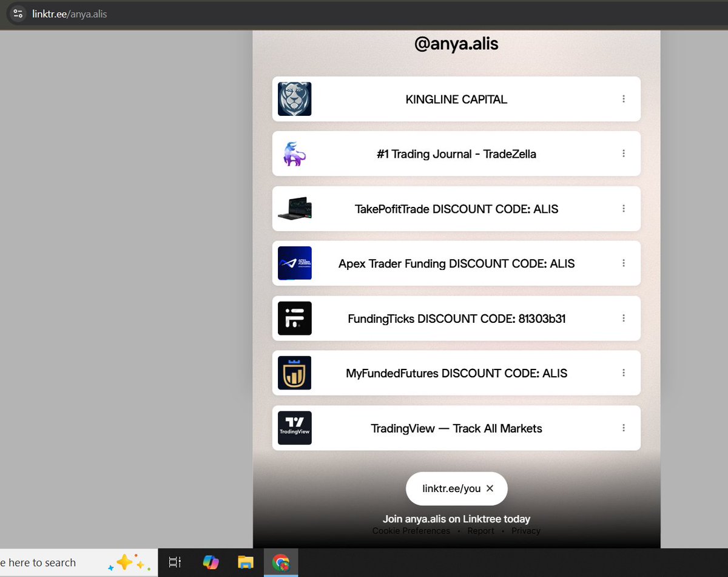This screenshot has width=728, height=577.
Task: Click Join anya.alis on Linktree today
Action: 456,519
